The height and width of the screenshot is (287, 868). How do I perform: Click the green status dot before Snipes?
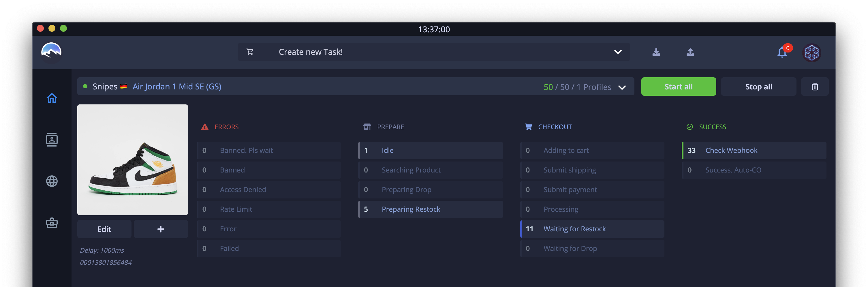(85, 87)
